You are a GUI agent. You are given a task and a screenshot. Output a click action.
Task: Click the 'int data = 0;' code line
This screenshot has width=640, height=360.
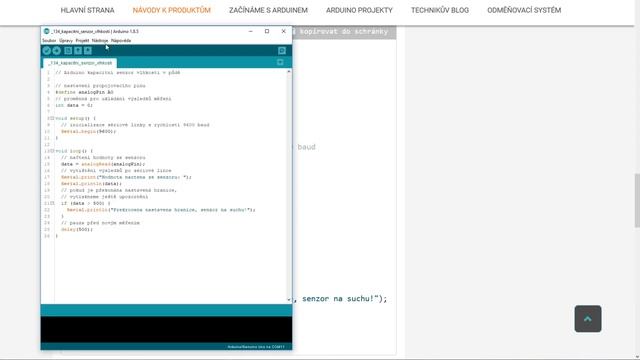tap(74, 105)
